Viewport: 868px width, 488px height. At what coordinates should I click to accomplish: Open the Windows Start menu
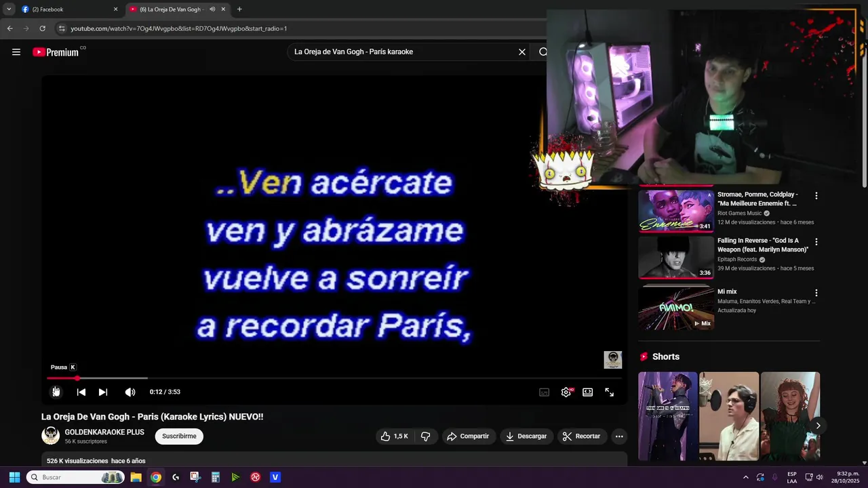14,477
